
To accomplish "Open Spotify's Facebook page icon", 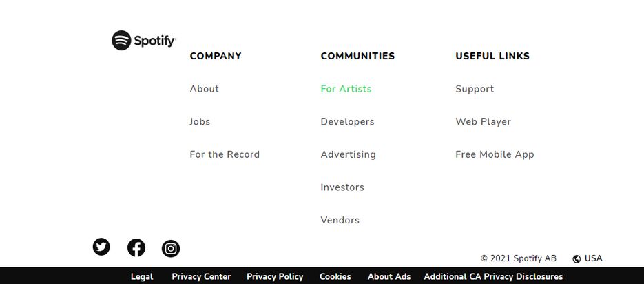I will [136, 248].
